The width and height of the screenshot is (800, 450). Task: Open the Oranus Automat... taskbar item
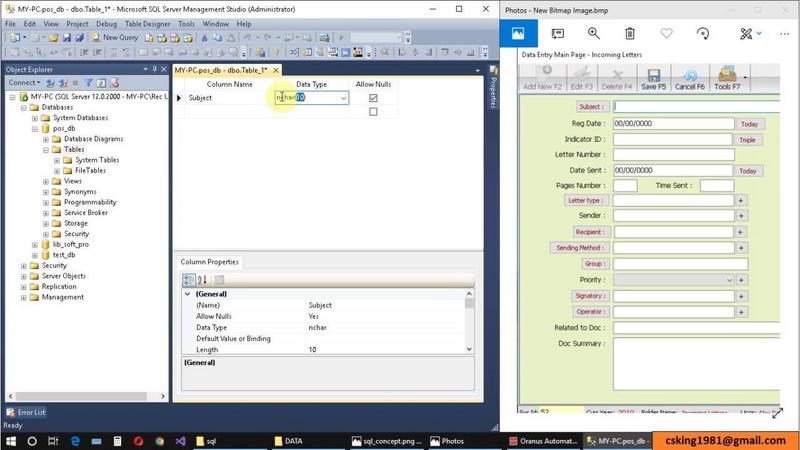(x=543, y=441)
